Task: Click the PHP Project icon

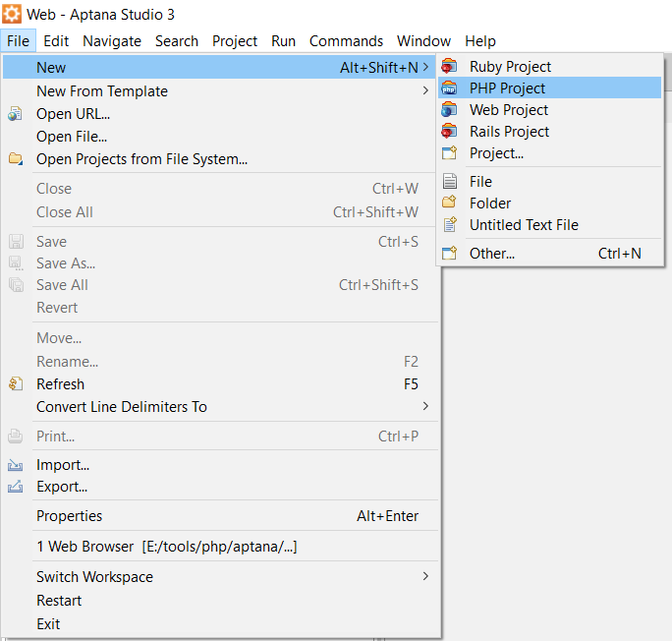Action: pos(449,87)
